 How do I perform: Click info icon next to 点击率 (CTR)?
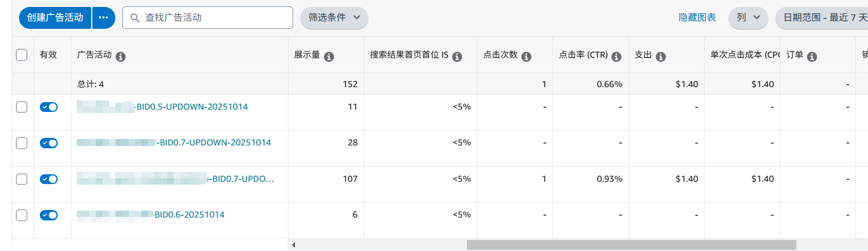click(616, 57)
